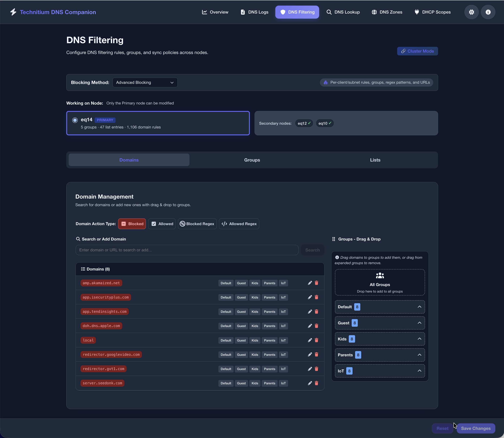Image resolution: width=504 pixels, height=438 pixels.
Task: Enable the Allowed domain action type
Action: (x=162, y=224)
